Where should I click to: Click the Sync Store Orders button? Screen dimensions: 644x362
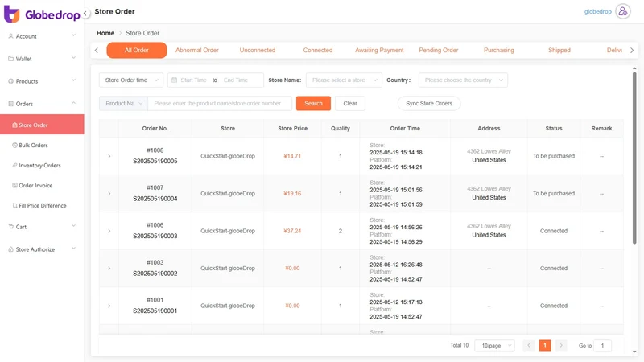pos(429,104)
